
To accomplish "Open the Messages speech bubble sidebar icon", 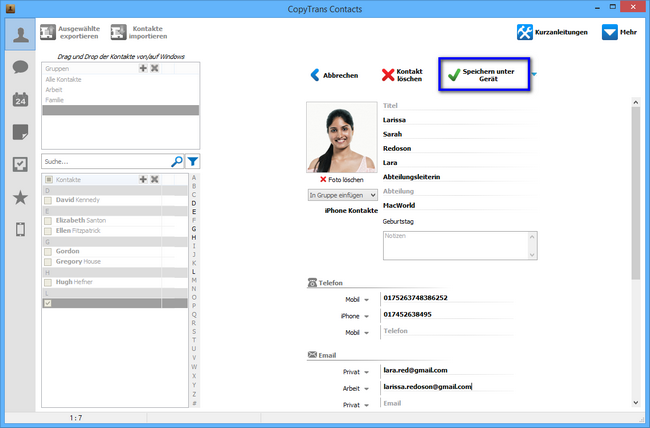I will (x=19, y=68).
